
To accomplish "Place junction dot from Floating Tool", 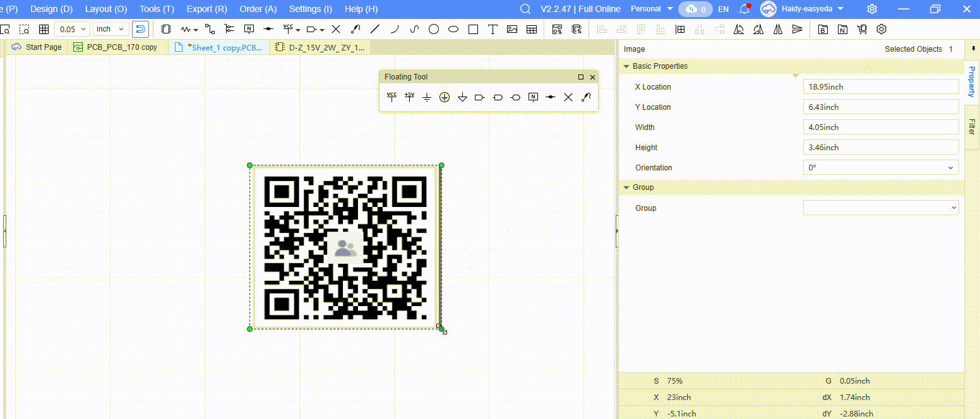I will click(551, 97).
